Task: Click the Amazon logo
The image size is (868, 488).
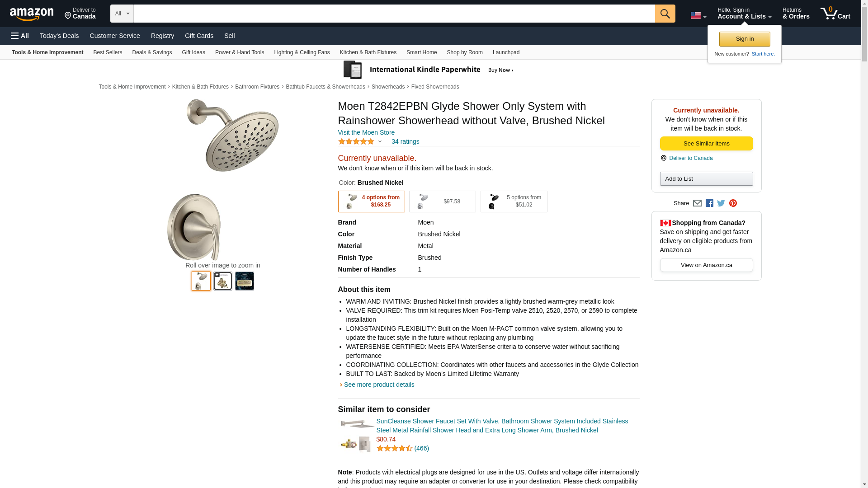Action: pyautogui.click(x=32, y=14)
